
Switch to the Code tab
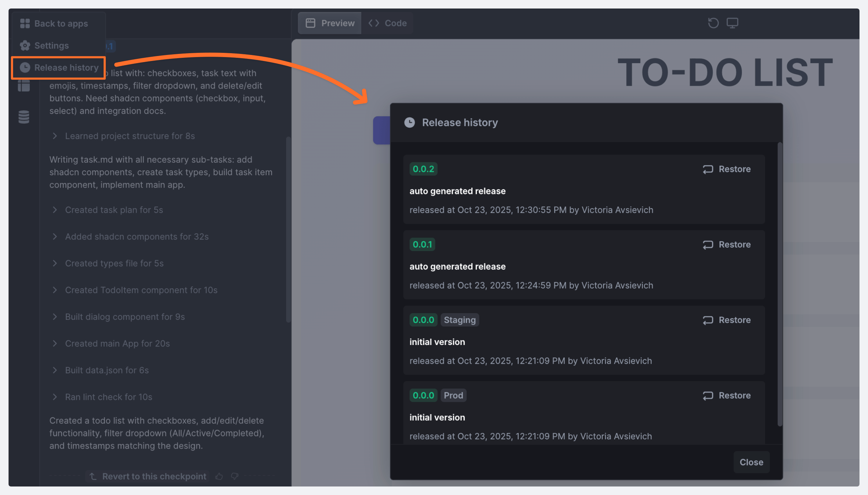[388, 23]
